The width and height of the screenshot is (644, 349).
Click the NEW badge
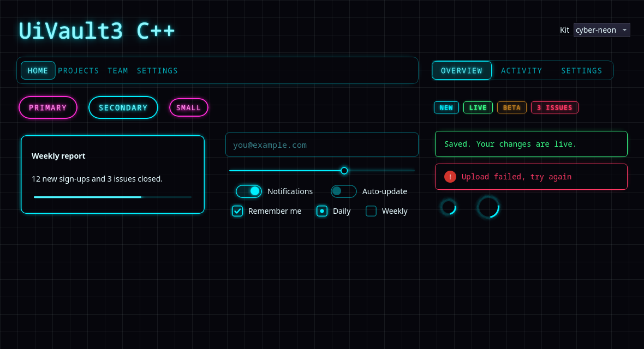446,107
